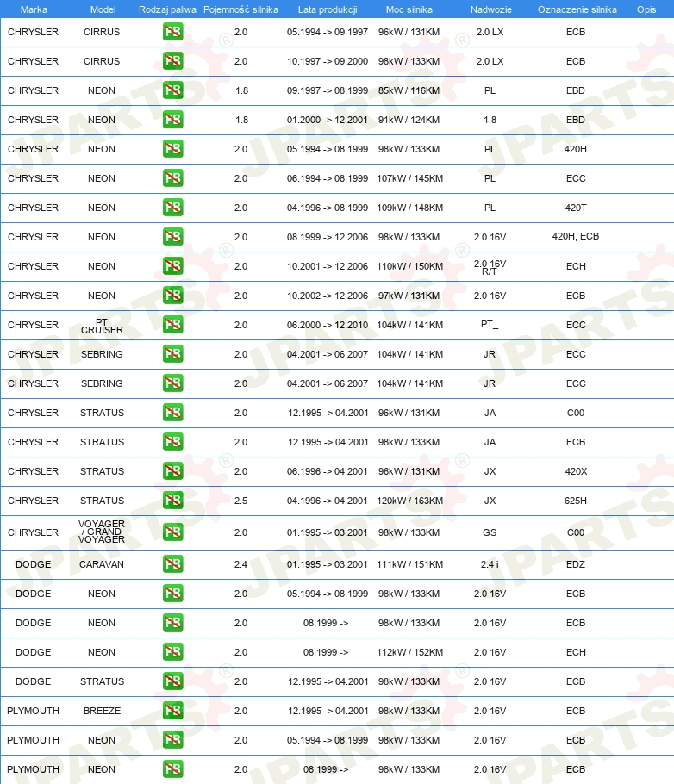Image resolution: width=674 pixels, height=784 pixels.
Task: Click fuel icon in Dodge Stratus row
Action: [x=172, y=681]
